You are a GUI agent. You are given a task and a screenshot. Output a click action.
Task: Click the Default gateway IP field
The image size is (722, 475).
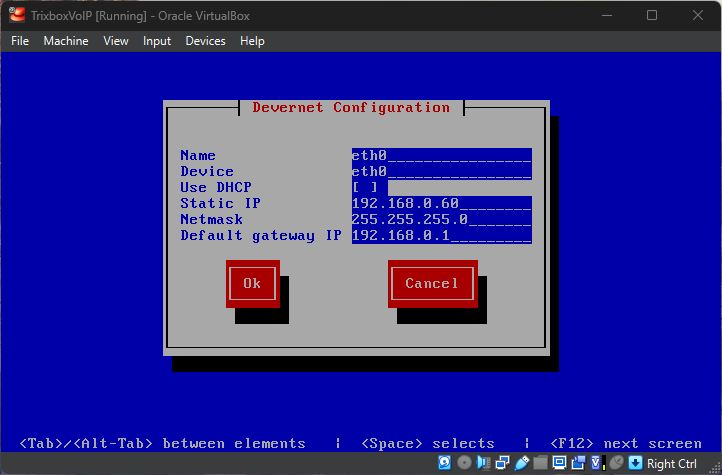442,236
